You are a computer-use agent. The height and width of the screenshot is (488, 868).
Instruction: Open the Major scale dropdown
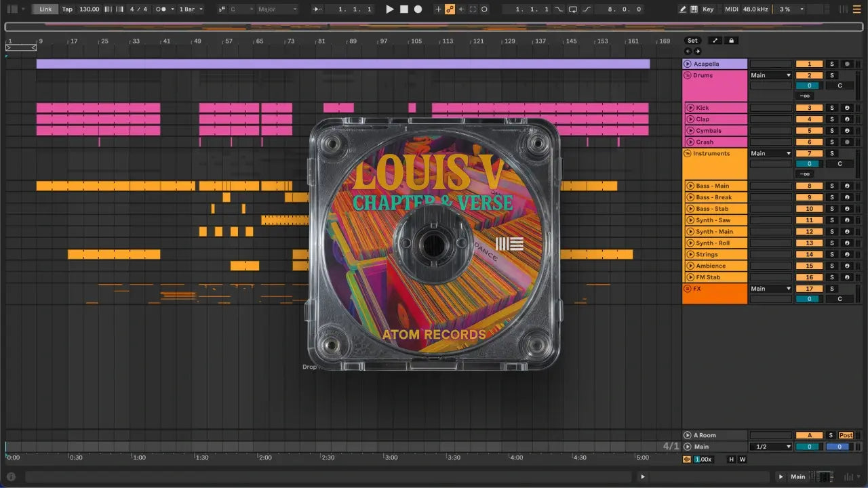[277, 9]
